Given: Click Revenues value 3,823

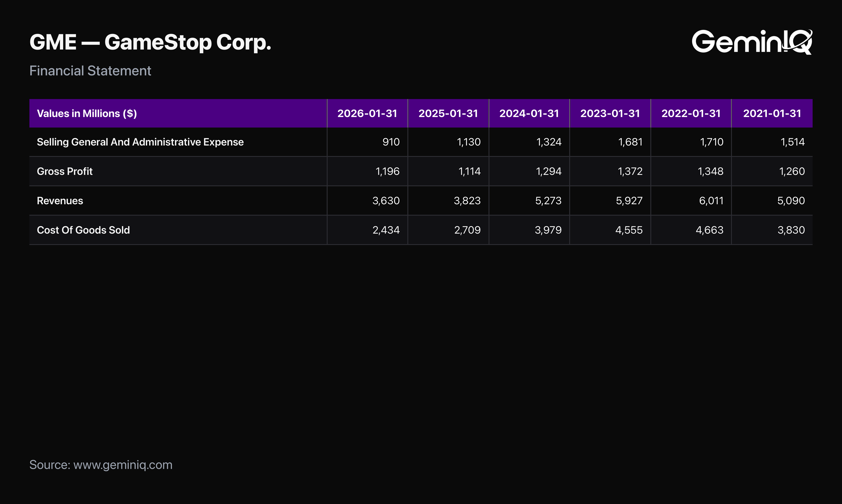Looking at the screenshot, I should pos(467,201).
